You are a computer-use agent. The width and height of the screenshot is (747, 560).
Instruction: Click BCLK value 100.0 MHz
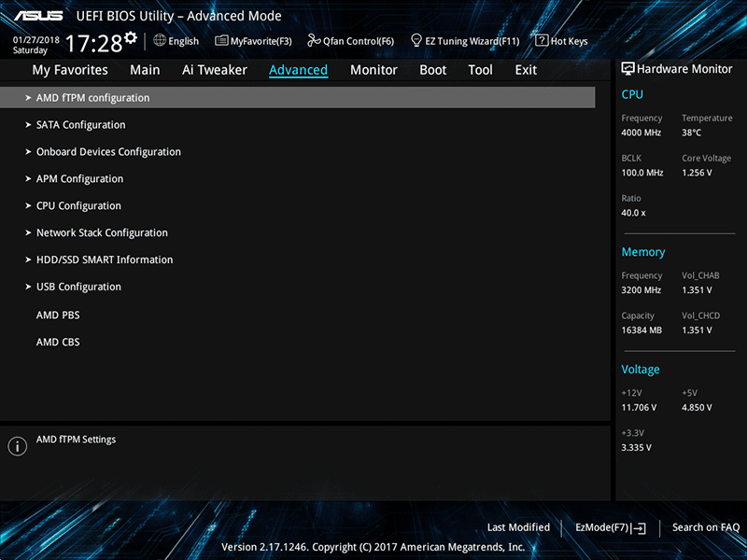(642, 173)
